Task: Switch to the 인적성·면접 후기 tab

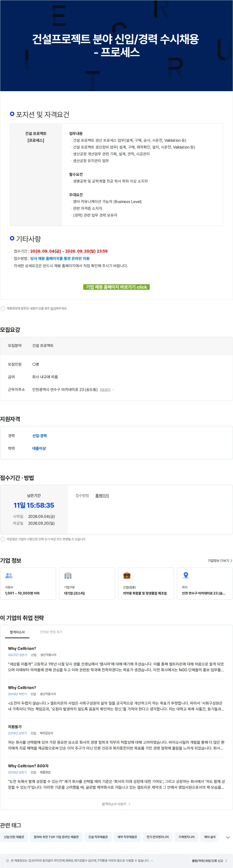Action: (51, 632)
